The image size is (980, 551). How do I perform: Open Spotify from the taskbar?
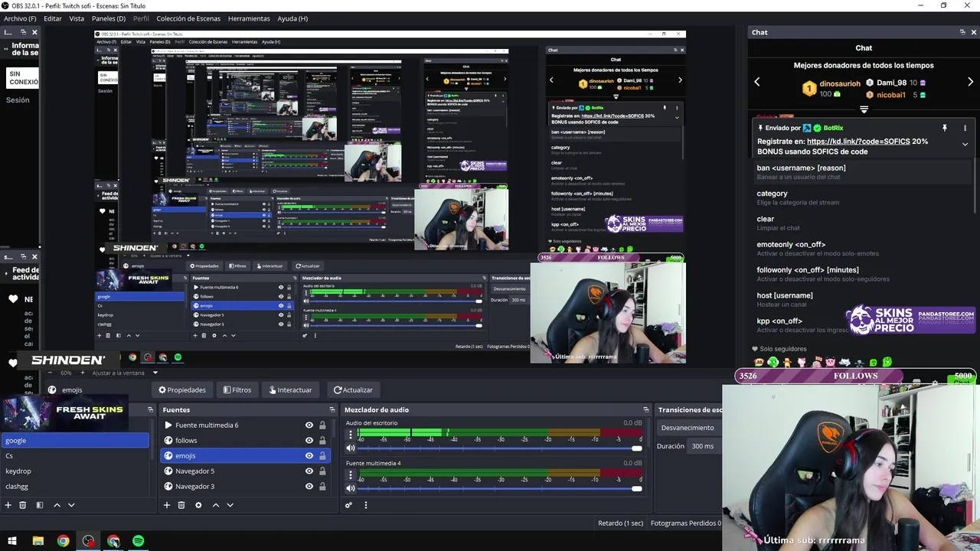pyautogui.click(x=138, y=541)
